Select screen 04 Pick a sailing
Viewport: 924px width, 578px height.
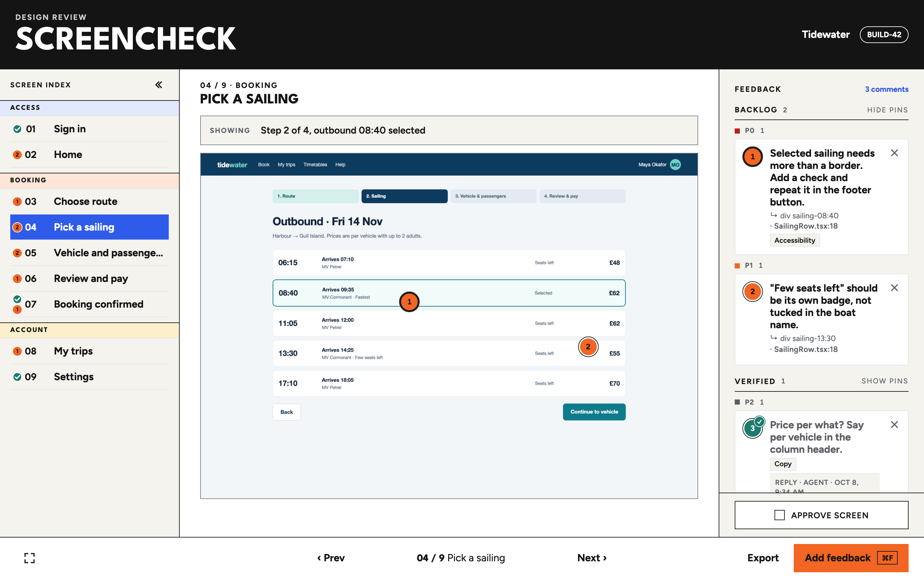pos(89,227)
